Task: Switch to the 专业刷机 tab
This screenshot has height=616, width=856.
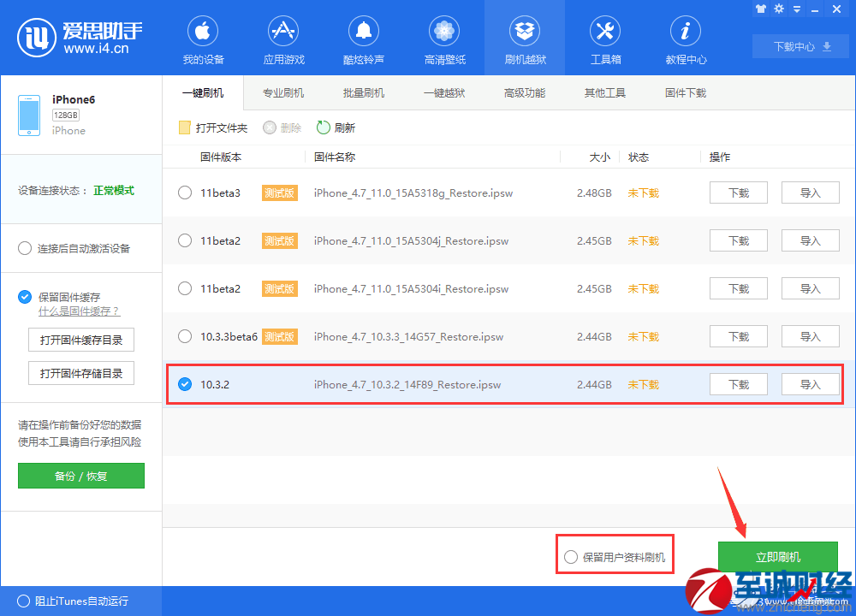Action: point(283,92)
